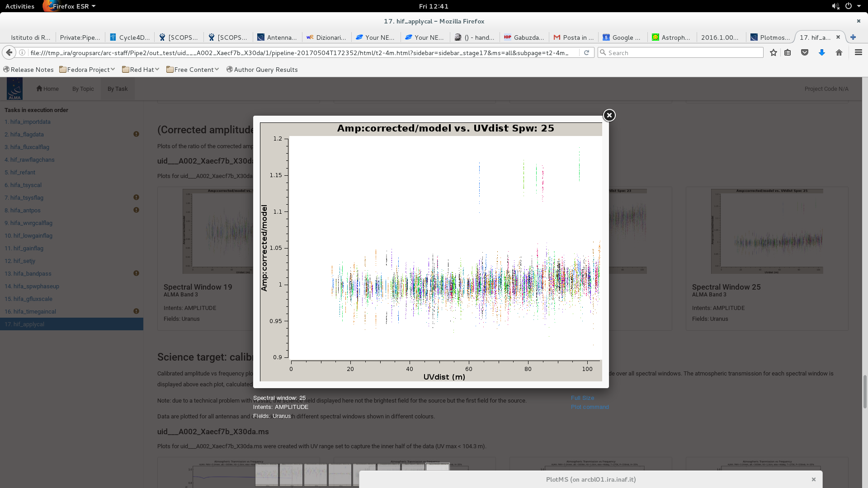Open the By Task navigation link
868x488 pixels.
click(x=118, y=89)
